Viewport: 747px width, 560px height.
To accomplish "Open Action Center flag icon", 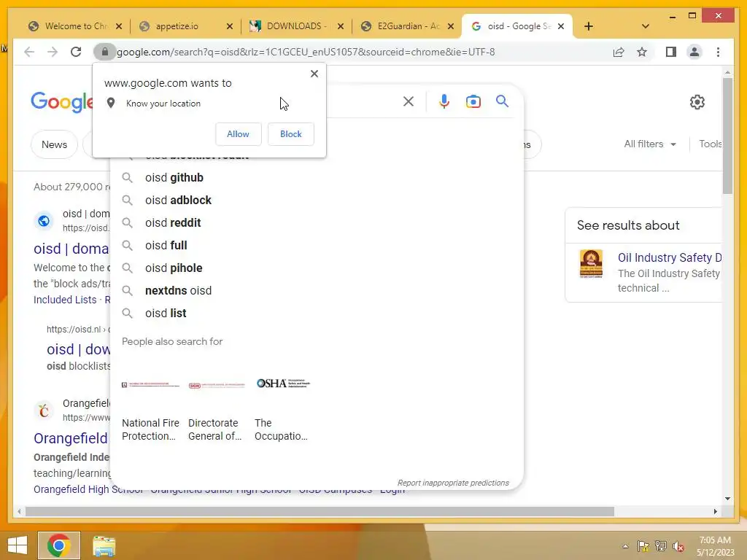I will (x=643, y=546).
